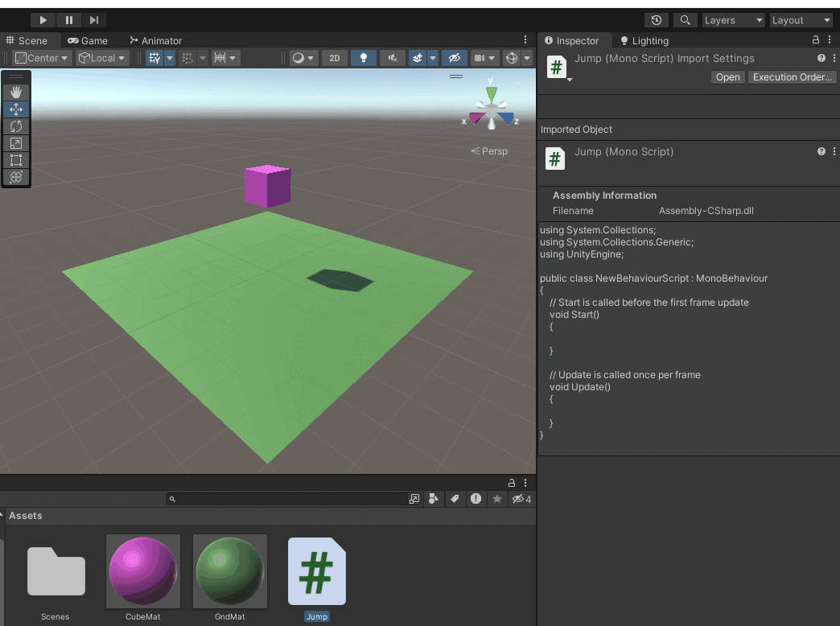Open the Lighting tab
840x626 pixels.
tap(644, 41)
